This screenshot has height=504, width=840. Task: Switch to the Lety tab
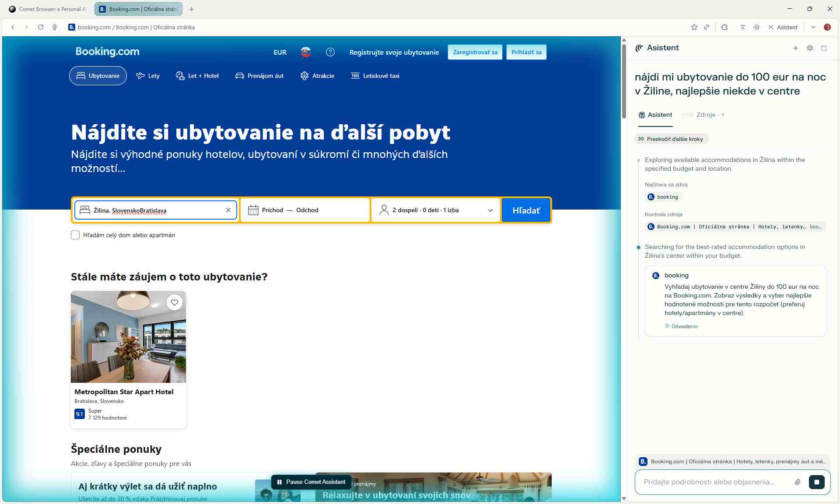click(148, 76)
